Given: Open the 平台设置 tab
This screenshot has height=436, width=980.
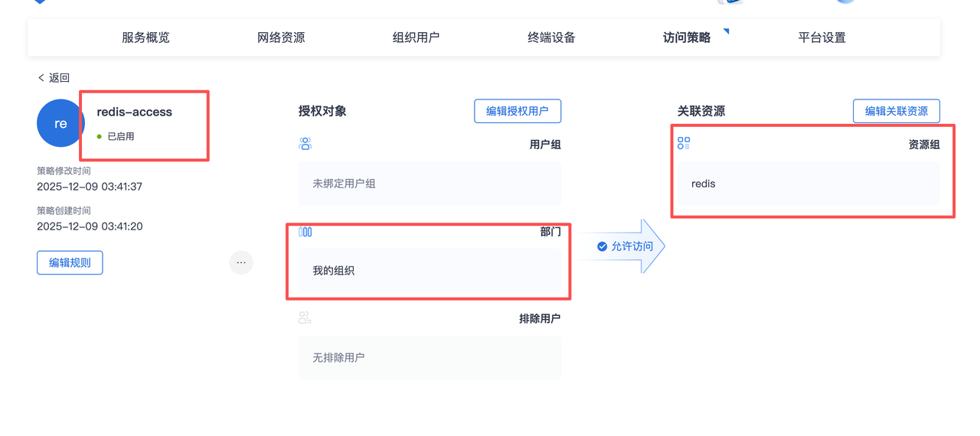Looking at the screenshot, I should (x=822, y=37).
